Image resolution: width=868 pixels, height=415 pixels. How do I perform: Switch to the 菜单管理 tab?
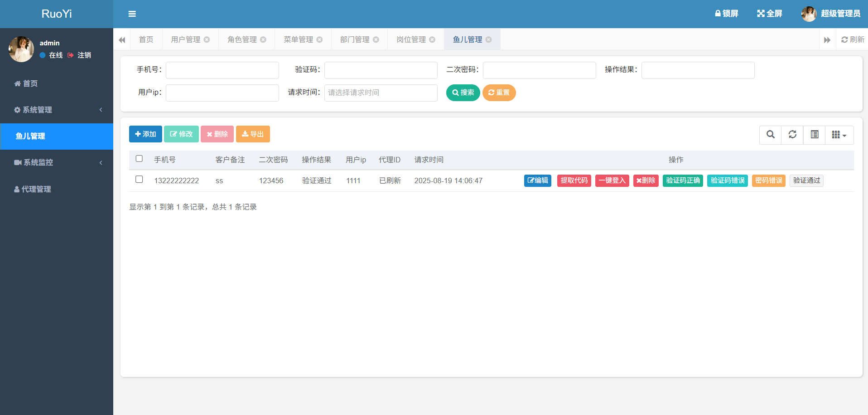tap(298, 39)
